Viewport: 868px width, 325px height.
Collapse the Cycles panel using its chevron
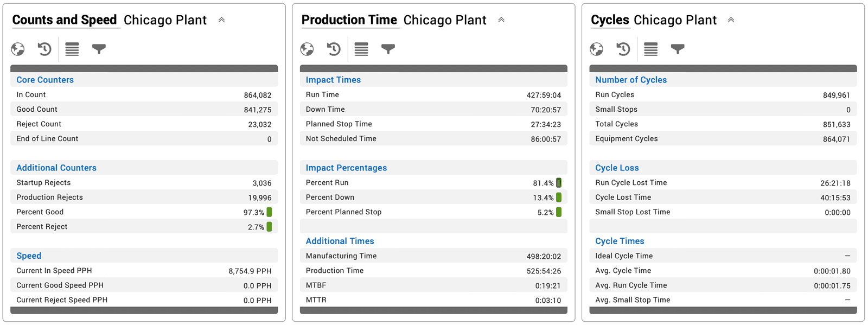pyautogui.click(x=731, y=20)
